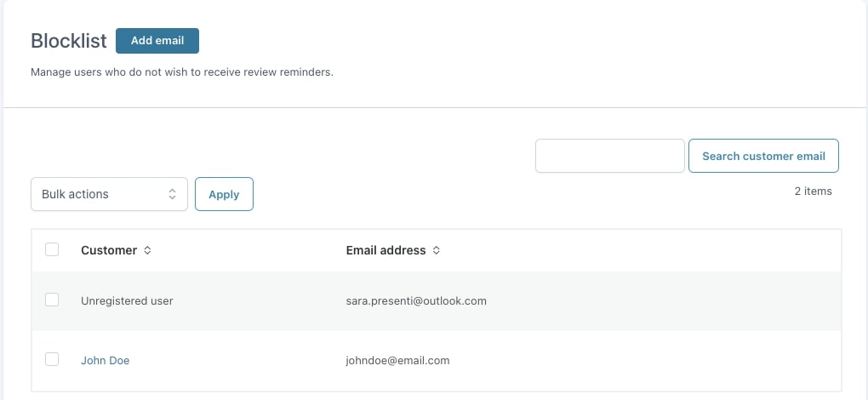Click the blank cell right of sara.presenti@outlook.com
This screenshot has height=400, width=868.
click(664, 301)
